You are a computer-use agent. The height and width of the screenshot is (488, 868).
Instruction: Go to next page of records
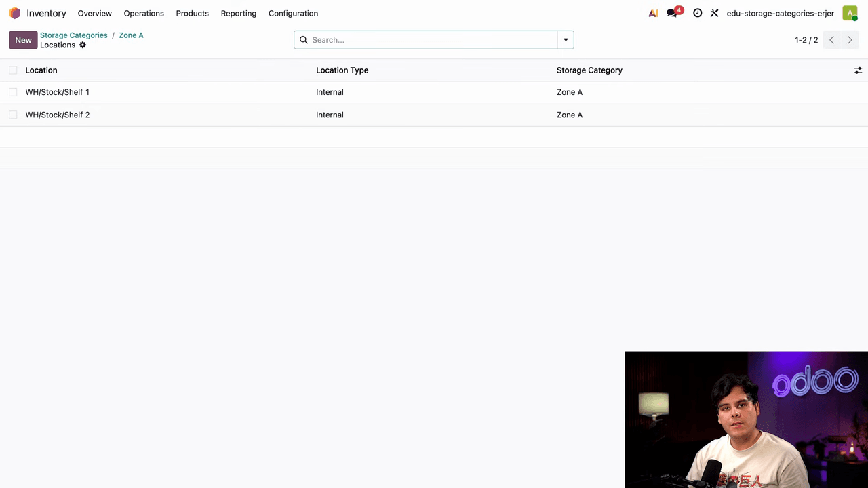[x=850, y=40]
